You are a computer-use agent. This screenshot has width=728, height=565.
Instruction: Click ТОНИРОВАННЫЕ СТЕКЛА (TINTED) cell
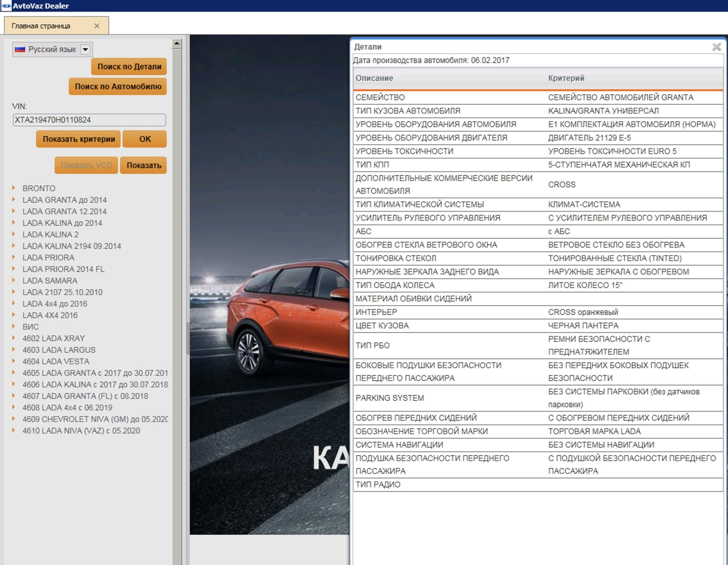[615, 258]
